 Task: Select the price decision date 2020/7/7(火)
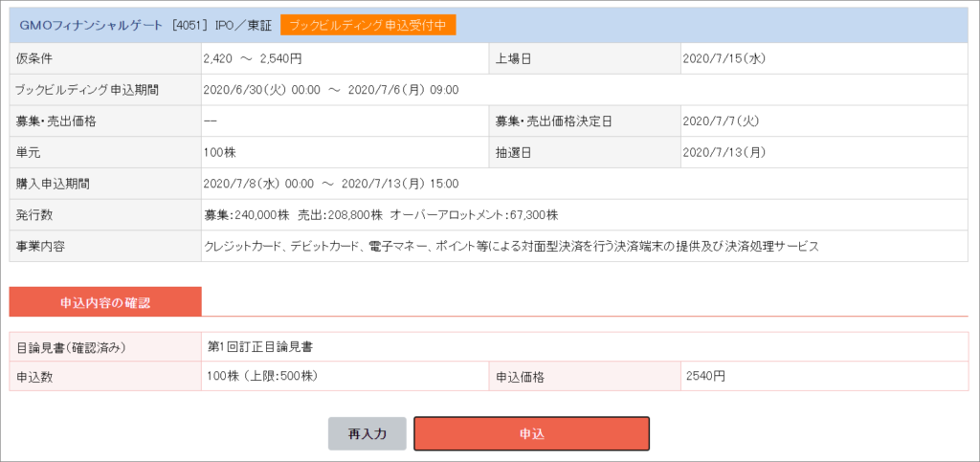721,121
